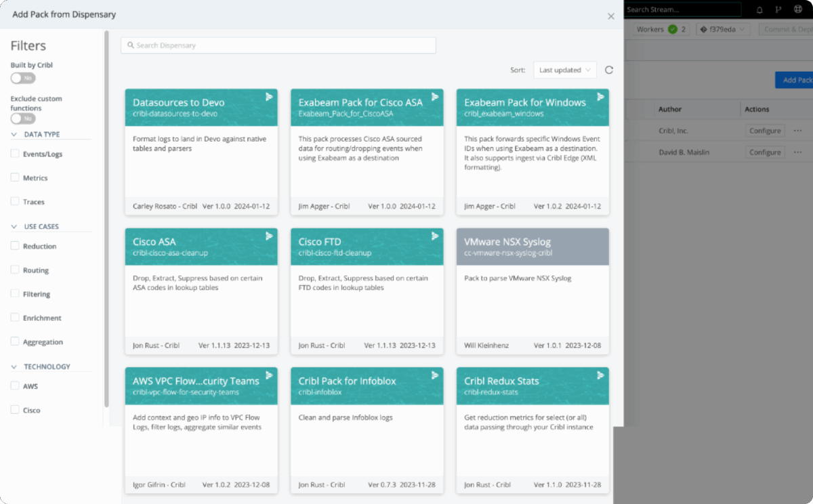Image resolution: width=813 pixels, height=504 pixels.
Task: Check the Events/Logs filter checkbox
Action: [15, 154]
